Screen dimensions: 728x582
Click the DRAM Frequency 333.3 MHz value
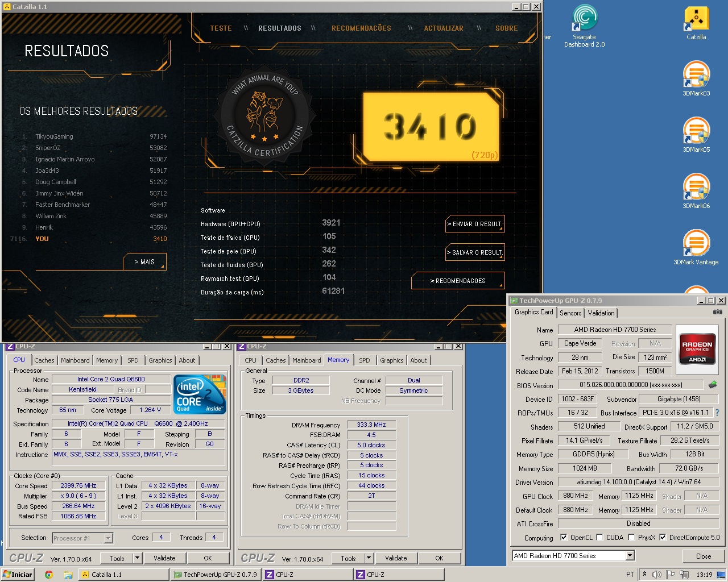point(371,425)
